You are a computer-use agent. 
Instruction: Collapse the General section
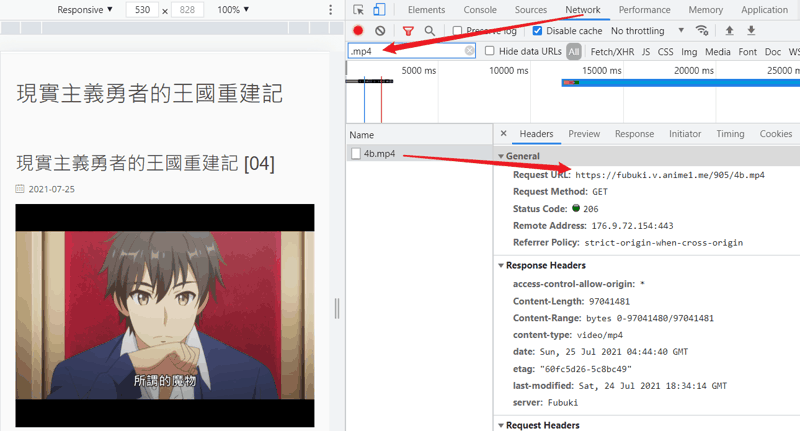[501, 156]
